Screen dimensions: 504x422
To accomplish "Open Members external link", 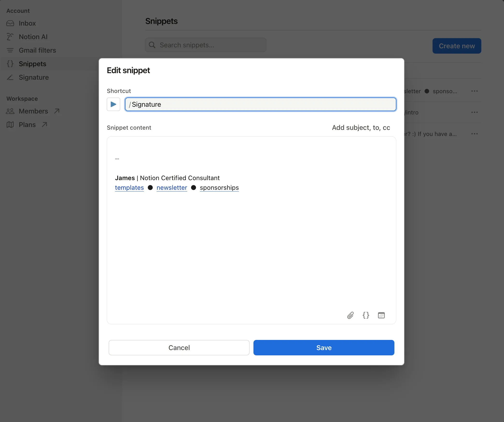I will (x=33, y=111).
